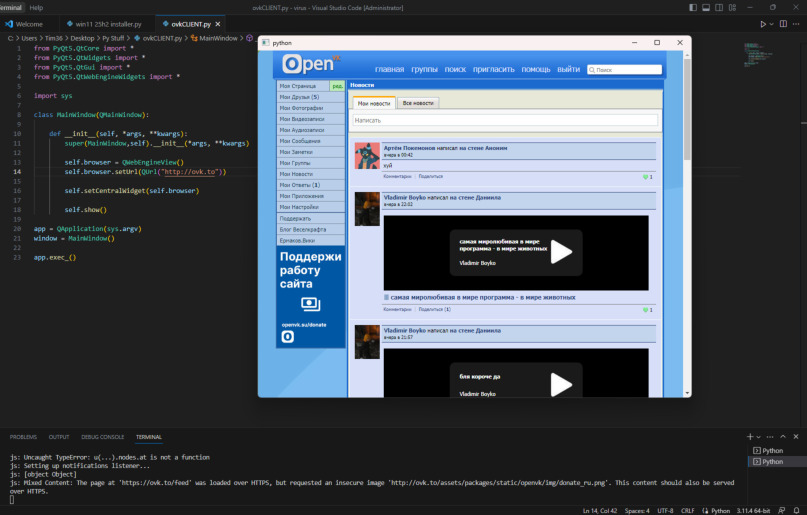Click the Написать post input field
The image size is (807, 515).
[x=504, y=120]
